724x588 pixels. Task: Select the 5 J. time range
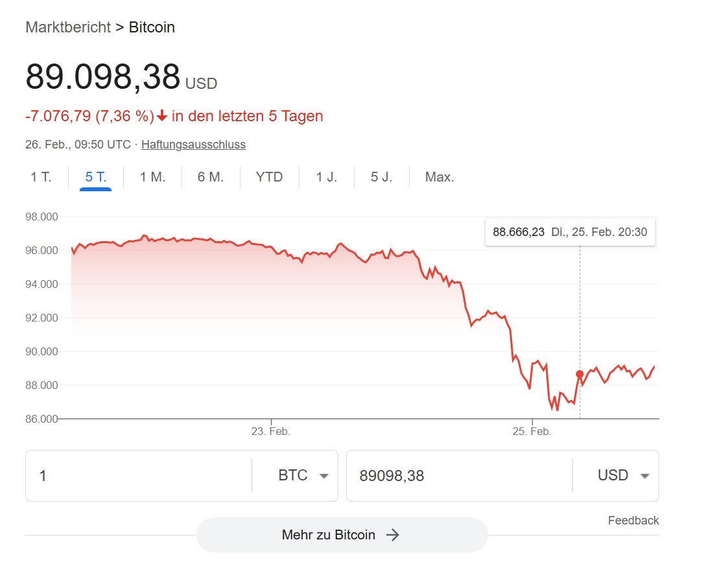coord(381,177)
